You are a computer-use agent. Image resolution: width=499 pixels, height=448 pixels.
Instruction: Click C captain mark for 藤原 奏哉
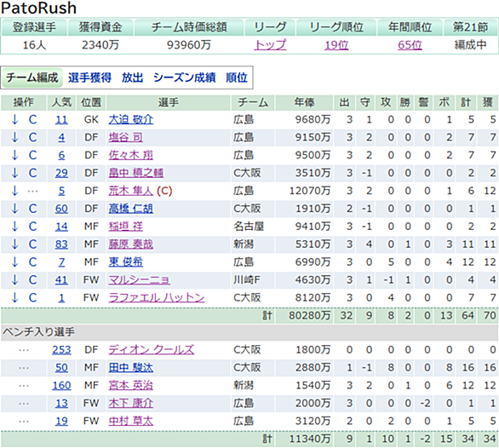tap(32, 244)
